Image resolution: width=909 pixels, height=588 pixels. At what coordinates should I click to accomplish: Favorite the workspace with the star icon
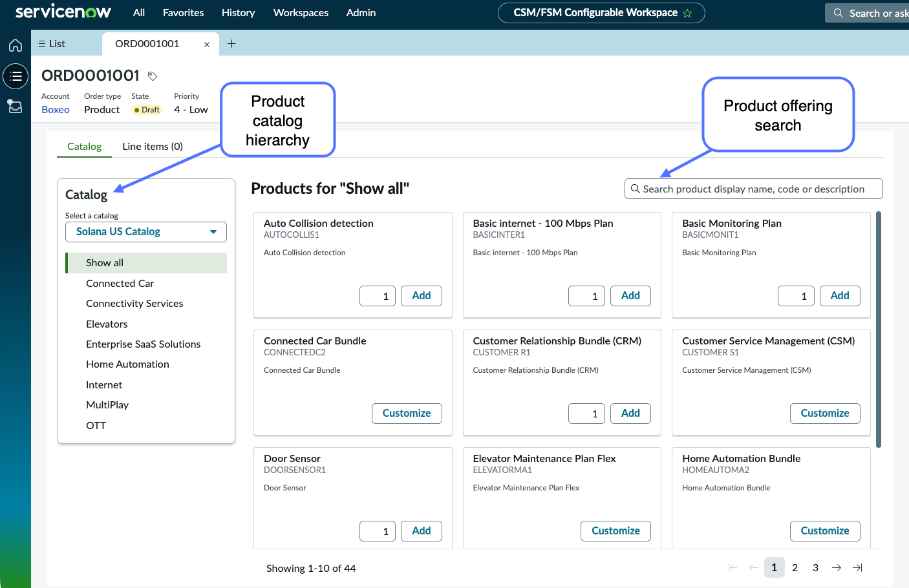pos(687,13)
